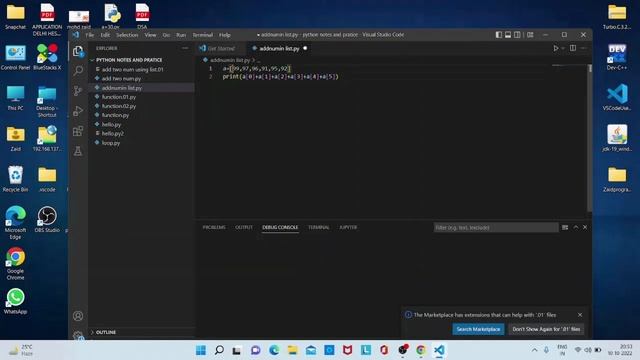Screen dimensions: 640x360
Task: Open WhatsApp desktop shortcut
Action: click(16, 301)
